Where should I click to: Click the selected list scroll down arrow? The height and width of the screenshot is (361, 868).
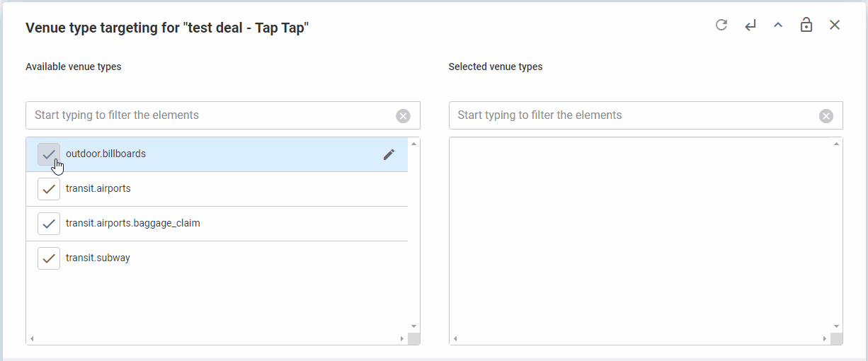point(837,326)
